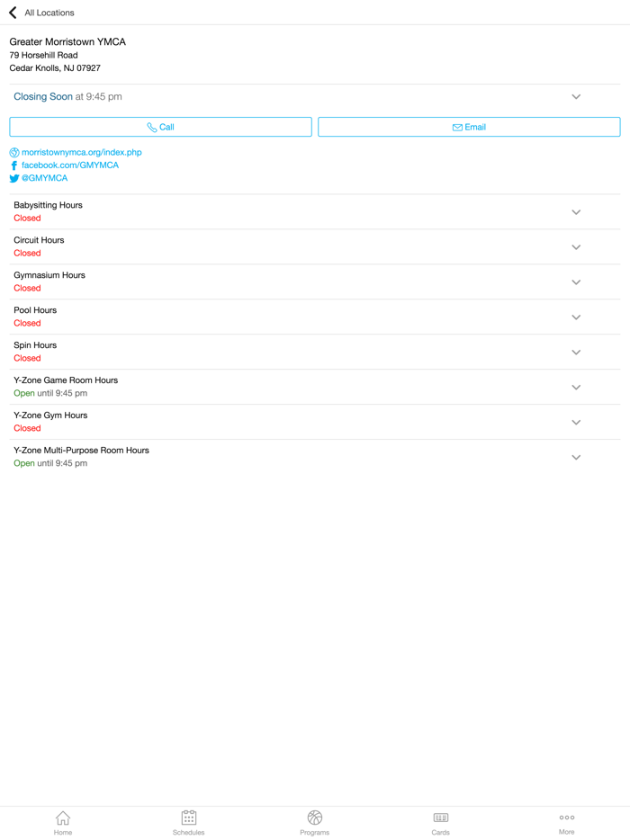Tap the Call button

[x=160, y=127]
